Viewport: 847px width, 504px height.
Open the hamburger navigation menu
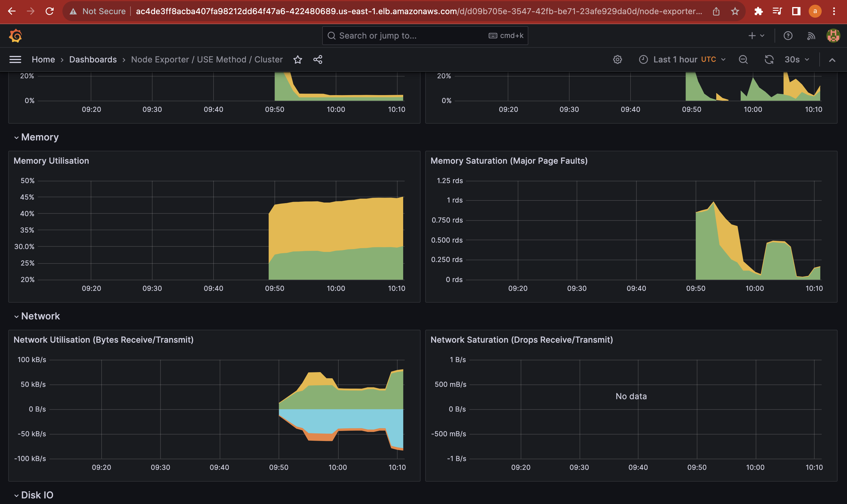pos(15,60)
